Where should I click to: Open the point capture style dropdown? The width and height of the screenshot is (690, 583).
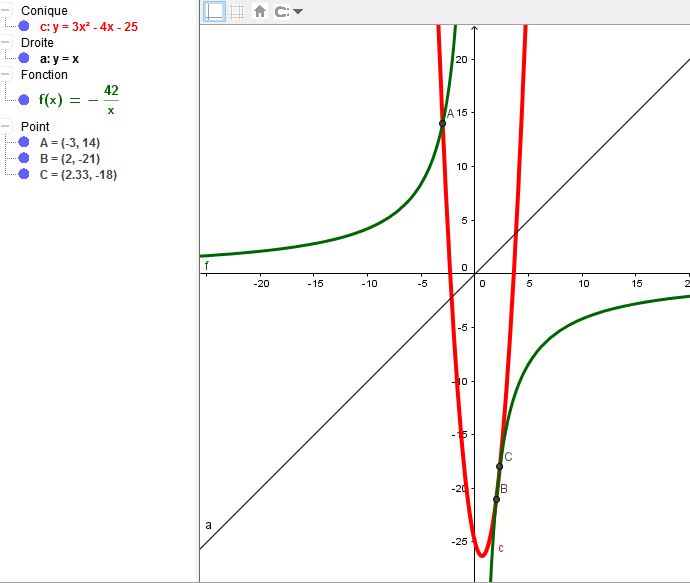pyautogui.click(x=289, y=12)
